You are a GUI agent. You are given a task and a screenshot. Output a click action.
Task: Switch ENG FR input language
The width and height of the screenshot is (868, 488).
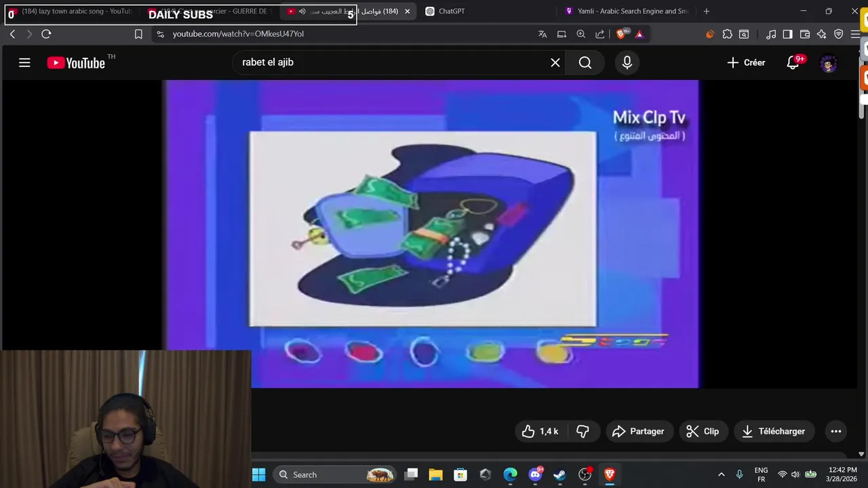pyautogui.click(x=761, y=474)
